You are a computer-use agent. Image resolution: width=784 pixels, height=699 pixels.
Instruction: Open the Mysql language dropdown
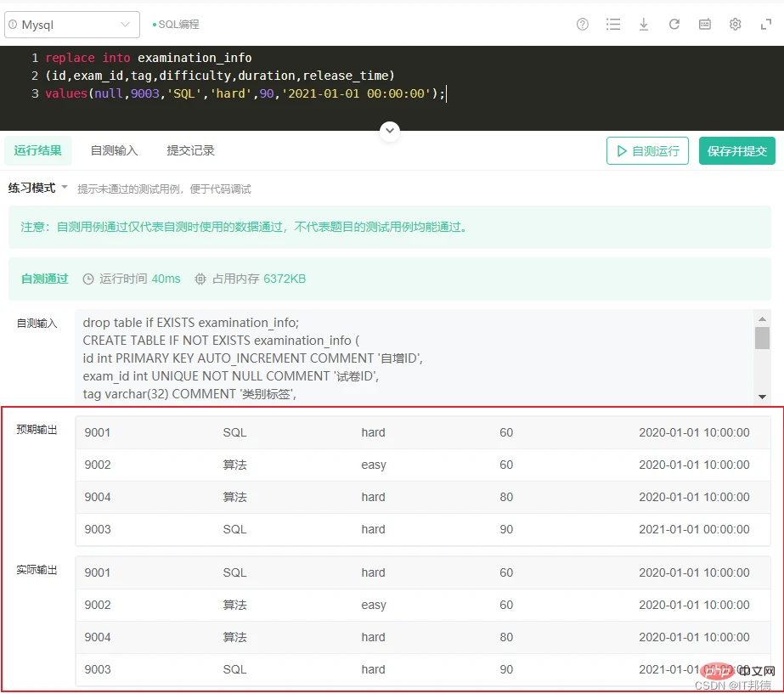click(72, 25)
